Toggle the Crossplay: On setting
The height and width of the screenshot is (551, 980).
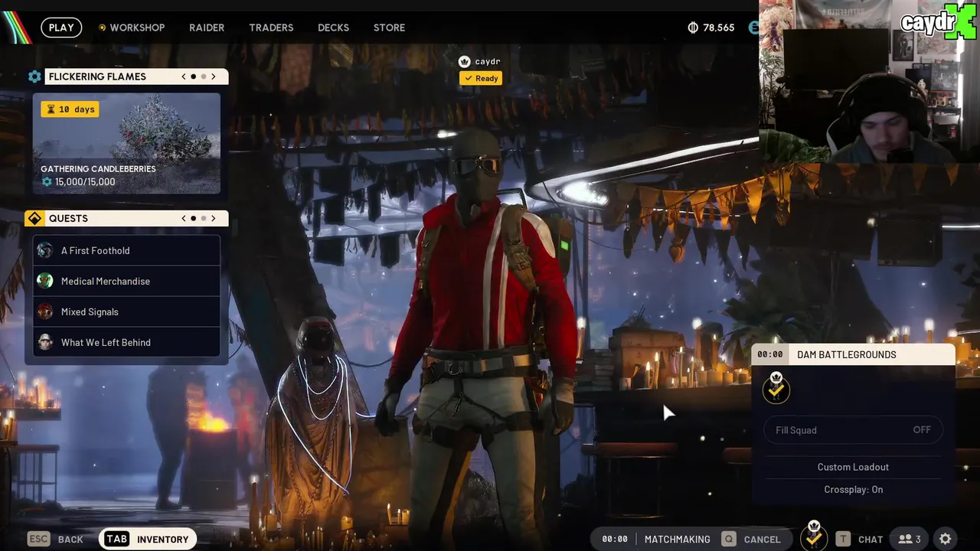[x=854, y=490]
